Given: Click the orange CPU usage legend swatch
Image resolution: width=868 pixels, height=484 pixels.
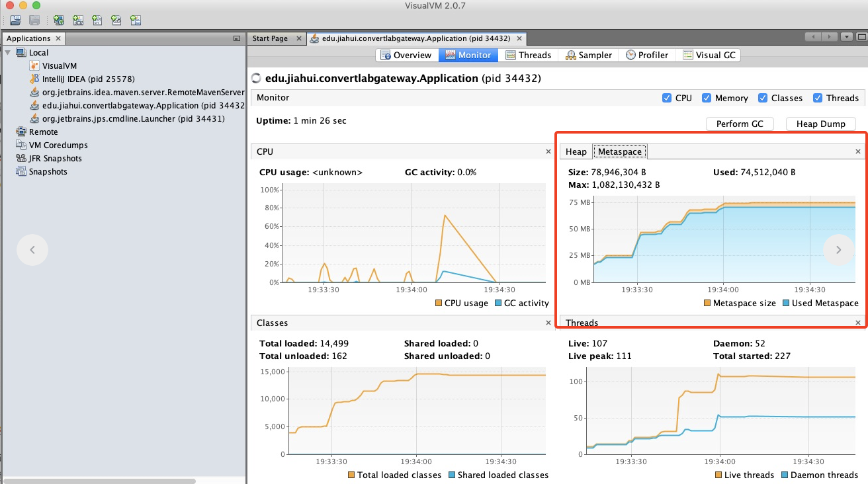Looking at the screenshot, I should [x=438, y=303].
